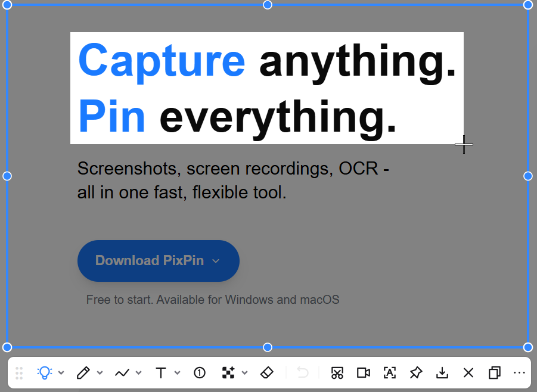537x392 pixels.
Task: Select the Text tool
Action: tap(161, 372)
